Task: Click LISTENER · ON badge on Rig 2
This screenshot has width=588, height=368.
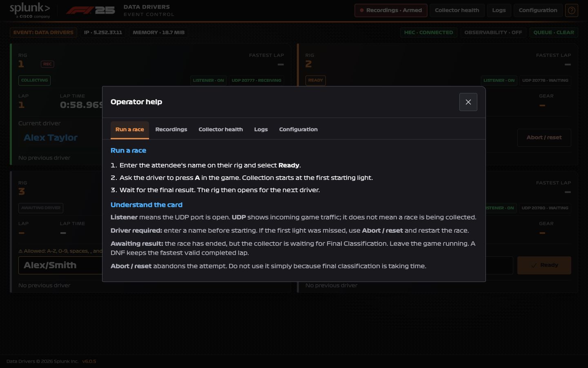Action: 499,81
